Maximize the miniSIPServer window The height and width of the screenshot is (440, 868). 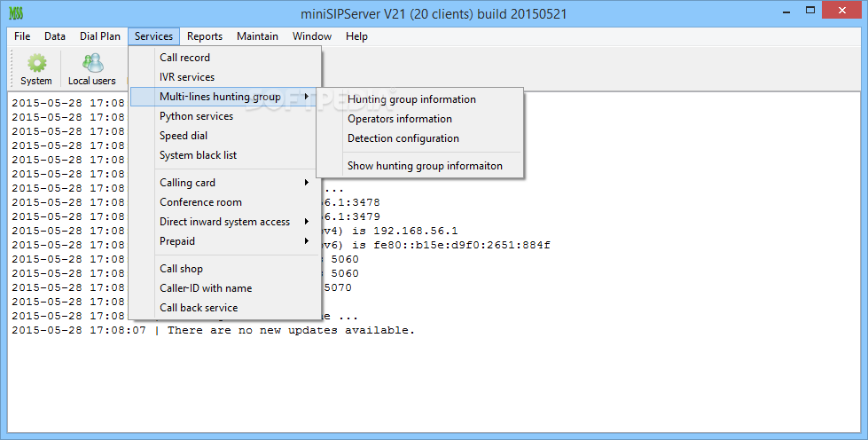pos(810,11)
